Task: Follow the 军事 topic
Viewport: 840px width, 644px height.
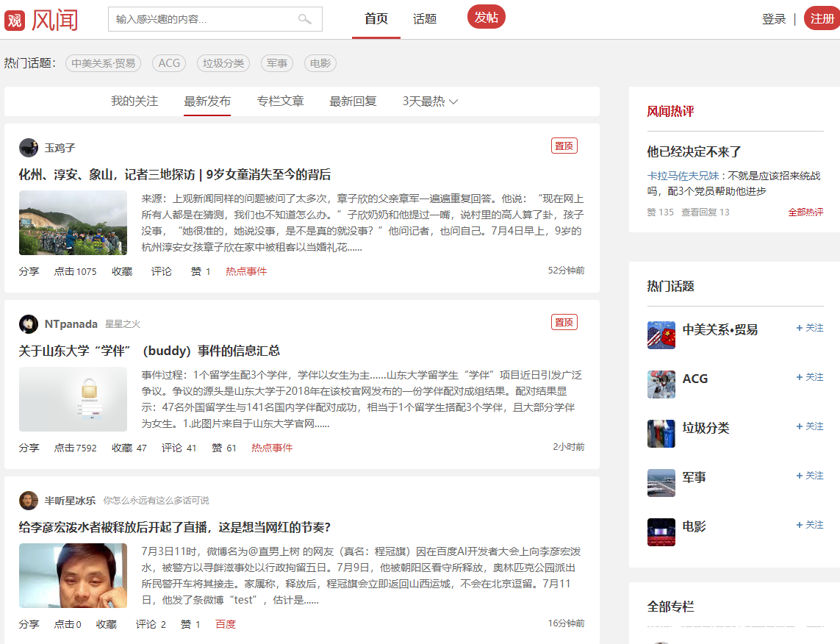Action: tap(810, 476)
